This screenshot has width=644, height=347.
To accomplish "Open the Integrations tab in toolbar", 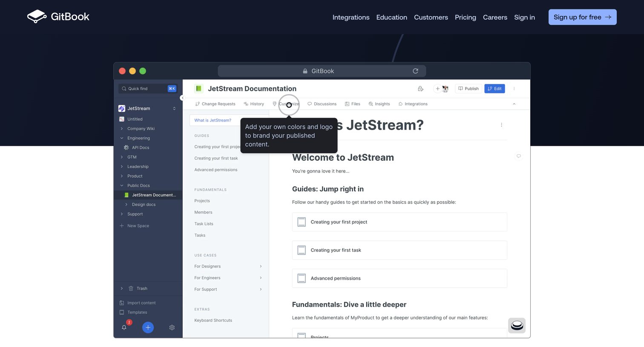I will coord(413,104).
